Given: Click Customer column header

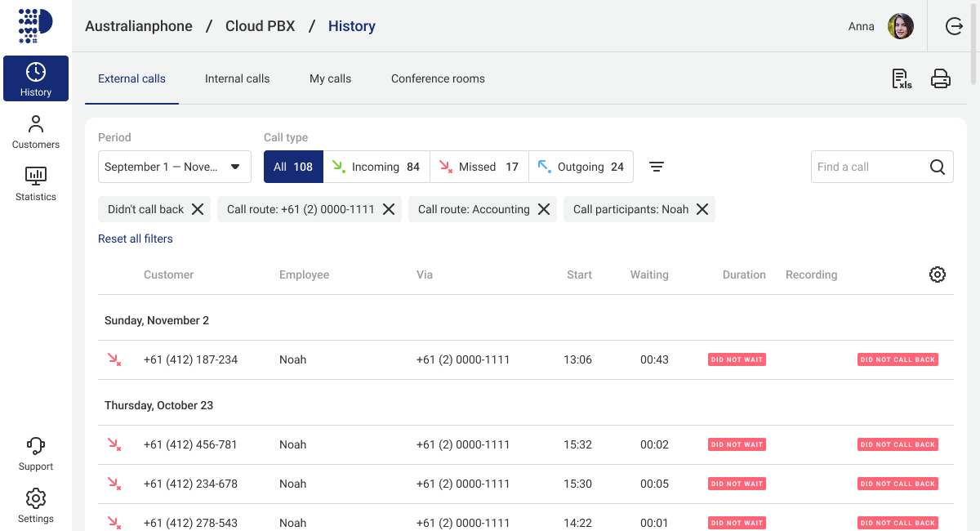Looking at the screenshot, I should (168, 274).
